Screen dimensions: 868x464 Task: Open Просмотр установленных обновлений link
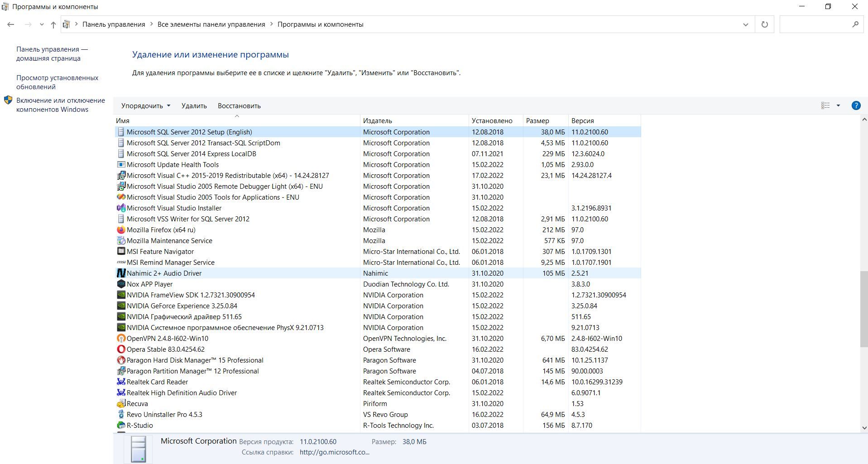coord(58,82)
